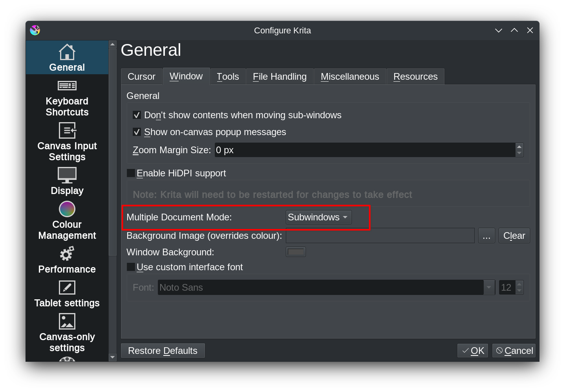Click 'Zoom Margin Size:' label
Screen dimensions: 565x392
point(172,150)
